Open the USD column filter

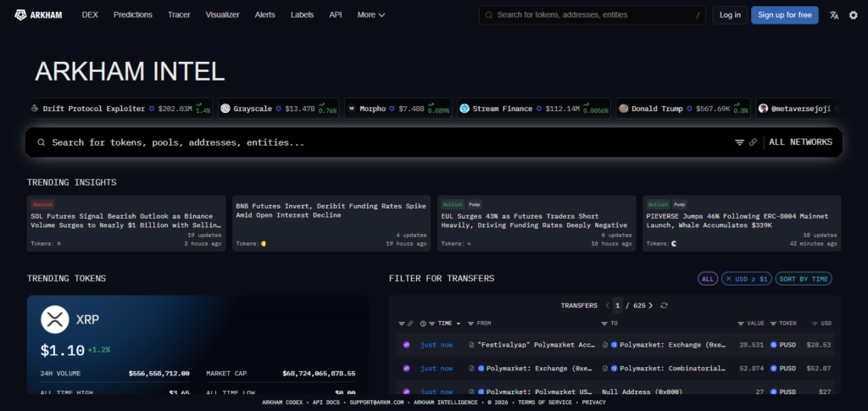815,323
